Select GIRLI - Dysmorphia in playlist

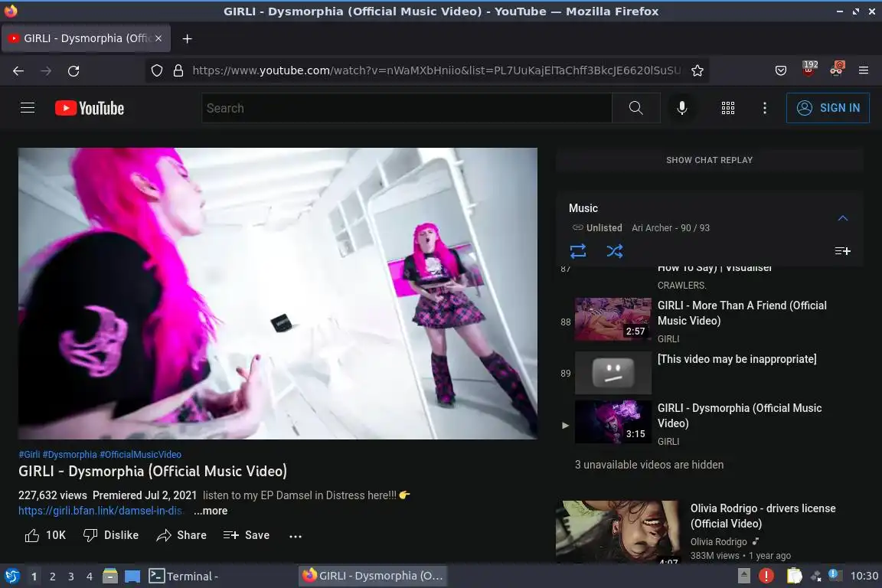pos(709,424)
